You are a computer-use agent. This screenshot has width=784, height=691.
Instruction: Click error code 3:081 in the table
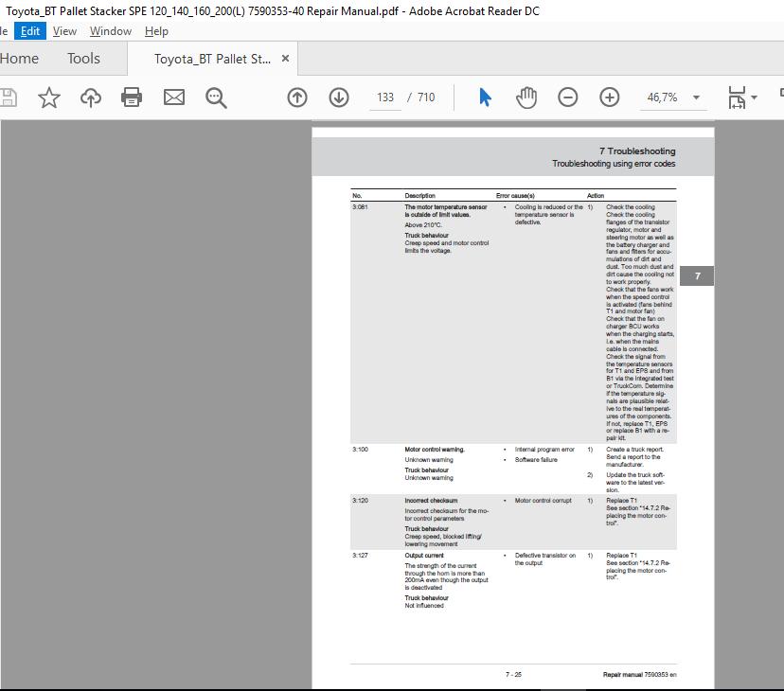360,207
